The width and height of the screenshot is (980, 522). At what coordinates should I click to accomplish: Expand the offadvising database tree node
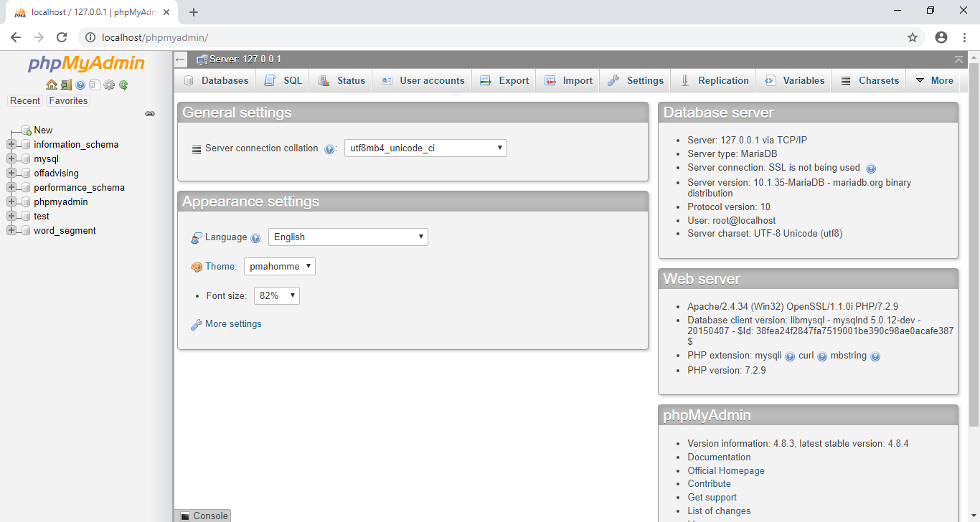tap(11, 173)
